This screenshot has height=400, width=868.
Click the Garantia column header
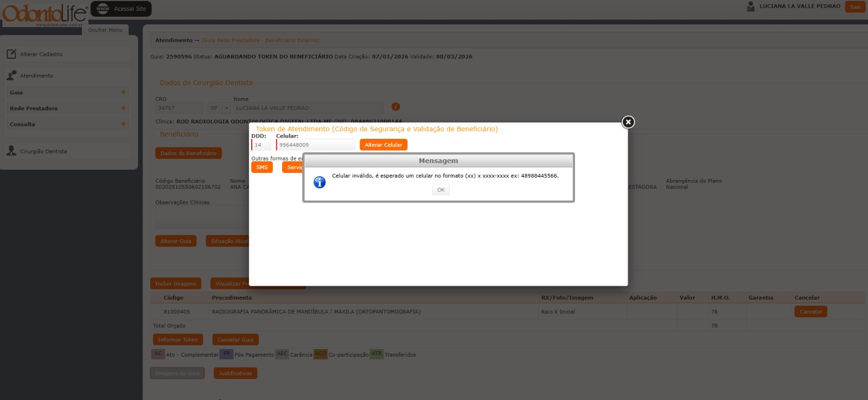click(x=761, y=298)
